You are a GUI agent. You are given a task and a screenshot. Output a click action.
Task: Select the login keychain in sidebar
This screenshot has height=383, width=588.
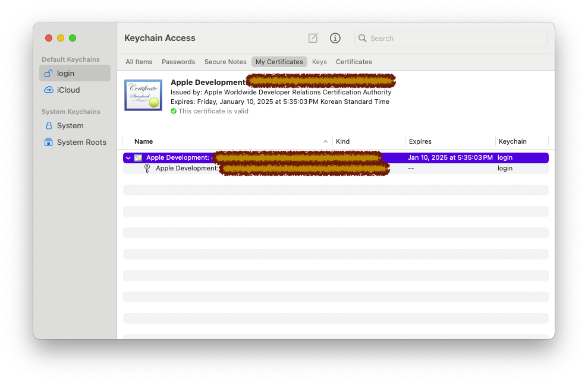click(x=75, y=73)
